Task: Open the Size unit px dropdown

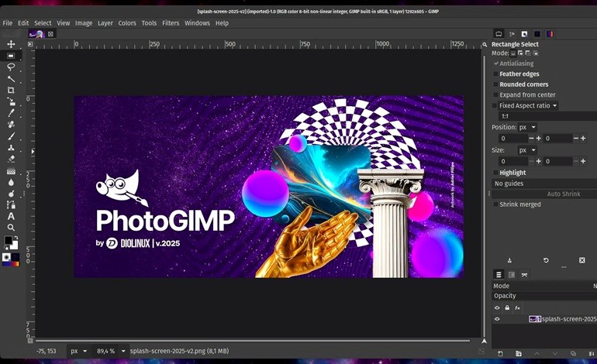Action: [x=527, y=150]
